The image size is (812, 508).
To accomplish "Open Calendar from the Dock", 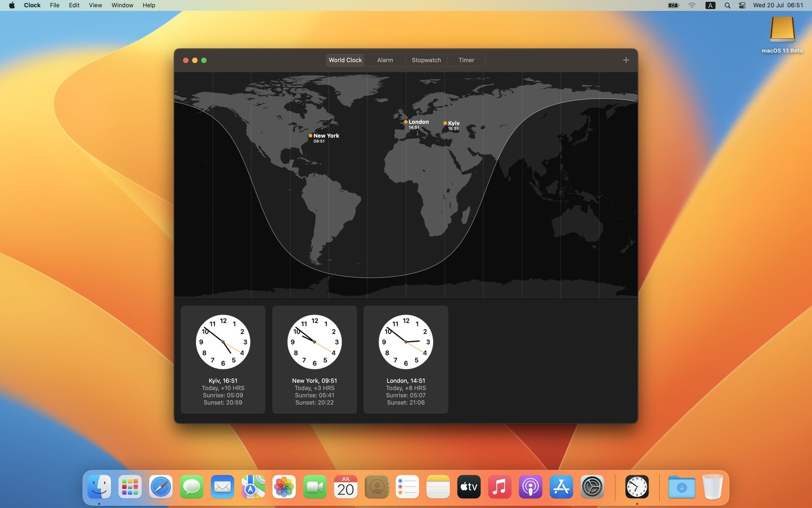I will pyautogui.click(x=345, y=487).
